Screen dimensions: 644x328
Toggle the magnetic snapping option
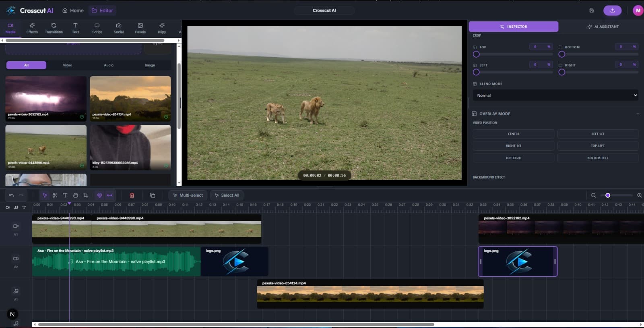pos(99,195)
